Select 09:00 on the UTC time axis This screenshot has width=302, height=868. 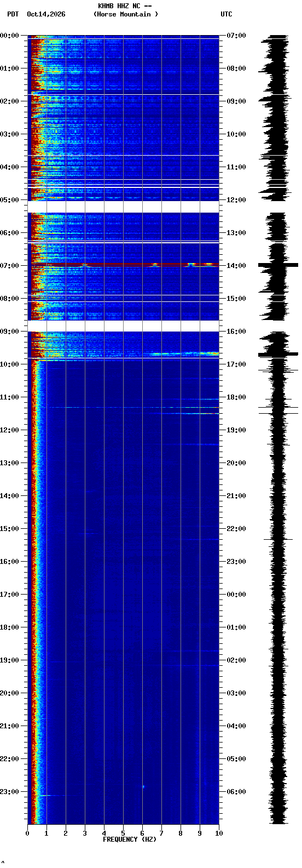236,101
